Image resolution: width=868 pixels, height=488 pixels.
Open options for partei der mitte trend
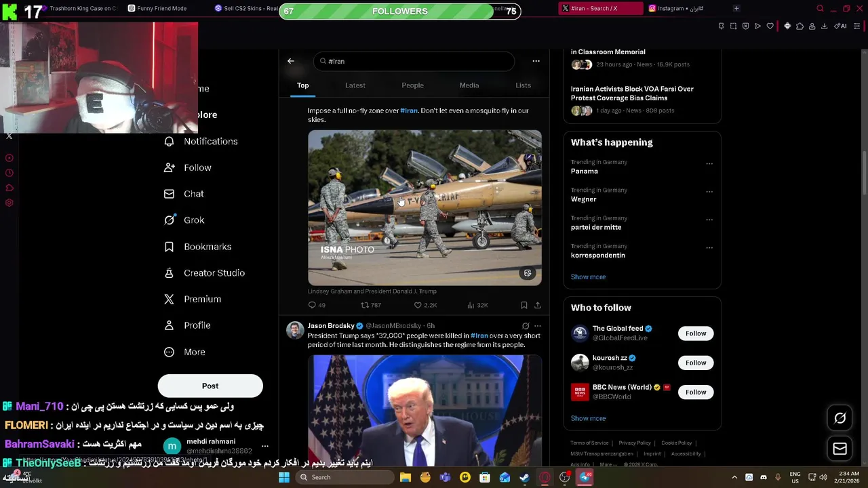coord(709,220)
